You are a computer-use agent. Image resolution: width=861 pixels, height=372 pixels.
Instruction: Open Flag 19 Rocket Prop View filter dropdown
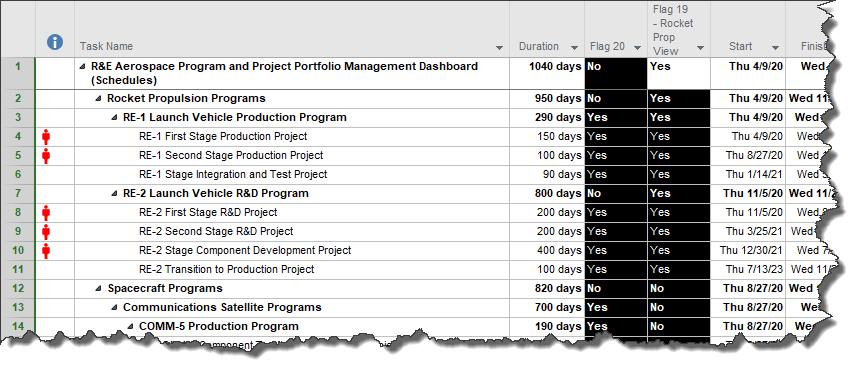700,48
